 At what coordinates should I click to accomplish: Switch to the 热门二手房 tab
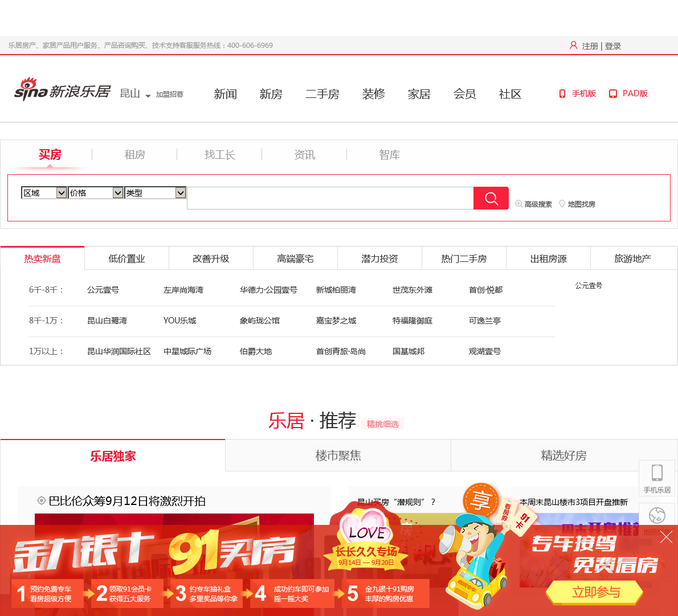(464, 258)
